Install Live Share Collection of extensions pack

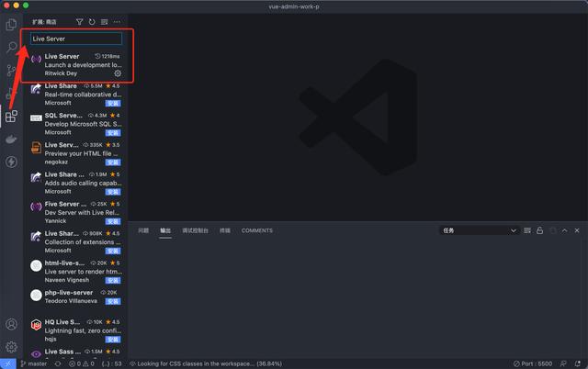[x=113, y=251]
